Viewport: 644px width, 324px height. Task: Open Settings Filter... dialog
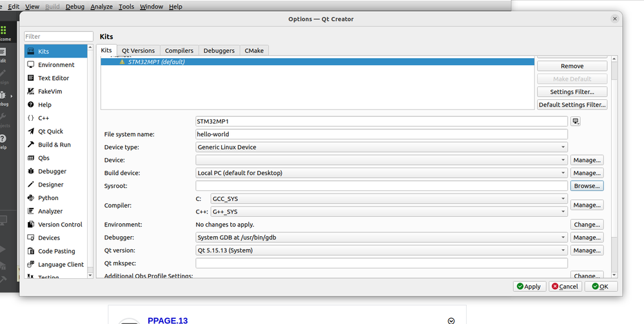[x=572, y=92]
